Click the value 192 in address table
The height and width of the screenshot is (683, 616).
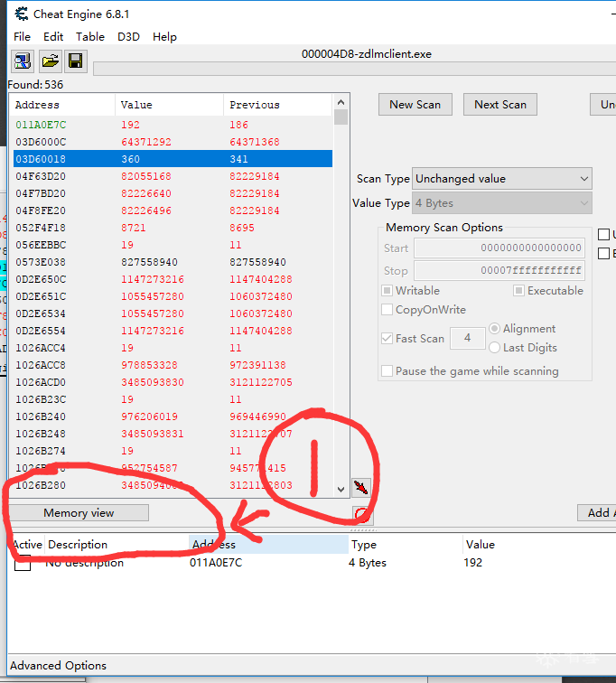[472, 563]
